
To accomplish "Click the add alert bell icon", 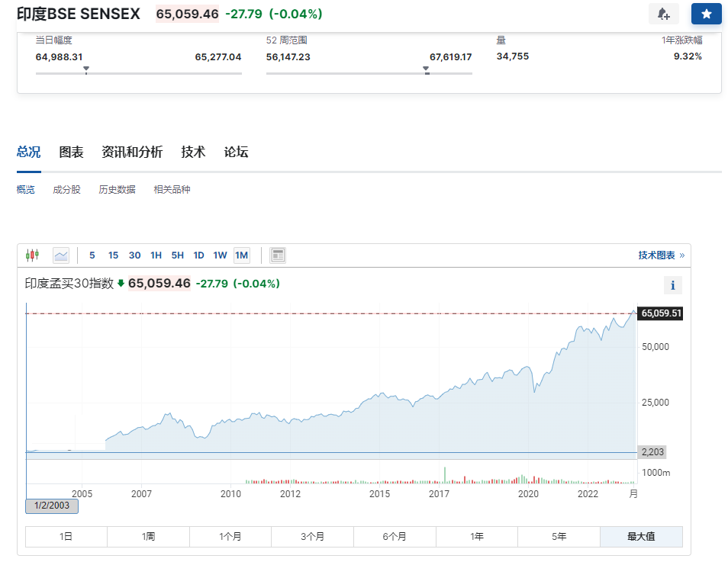I will pos(663,14).
